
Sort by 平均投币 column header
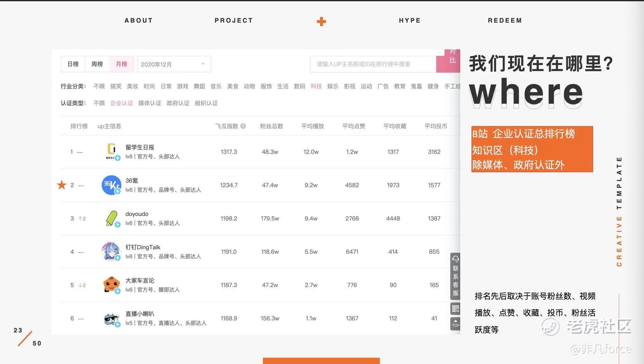pyautogui.click(x=436, y=126)
